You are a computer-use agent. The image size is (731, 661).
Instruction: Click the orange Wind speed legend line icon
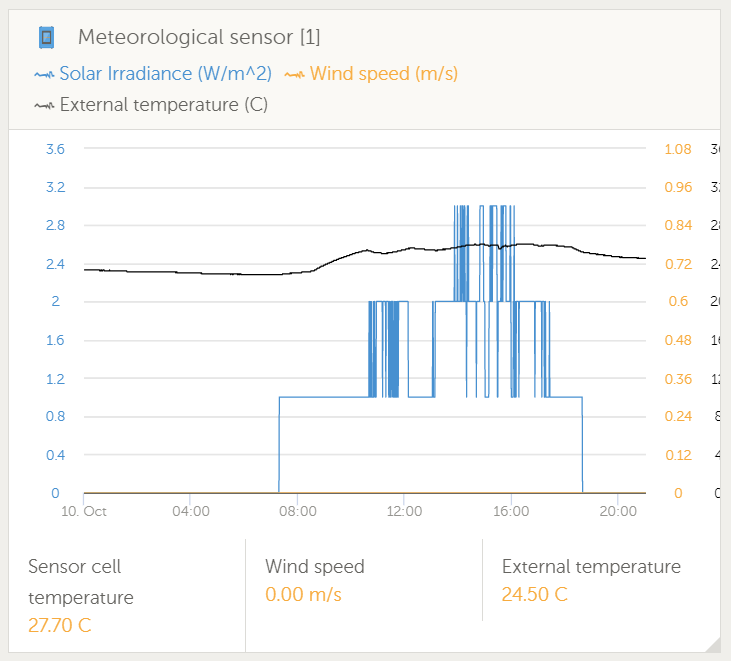coord(294,74)
